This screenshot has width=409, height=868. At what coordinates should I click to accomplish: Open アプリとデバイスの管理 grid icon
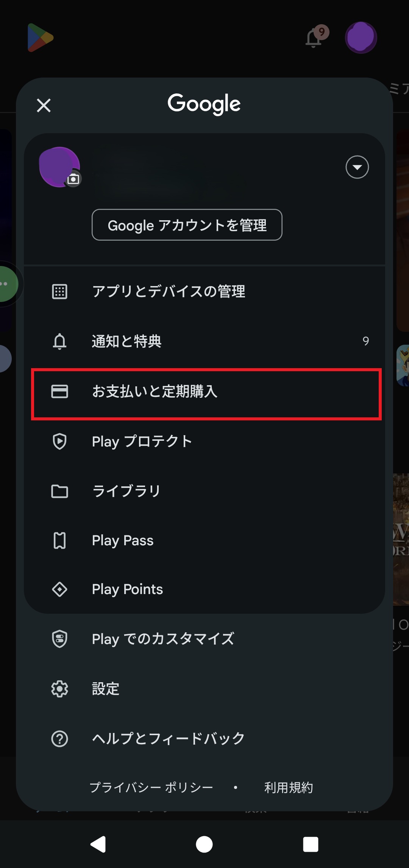59,292
